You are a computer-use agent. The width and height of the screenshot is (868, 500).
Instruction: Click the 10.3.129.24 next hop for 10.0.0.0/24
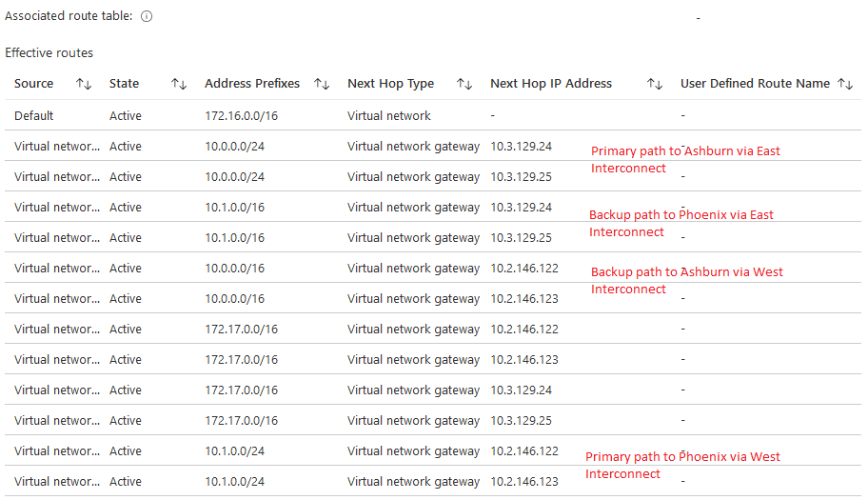click(521, 147)
